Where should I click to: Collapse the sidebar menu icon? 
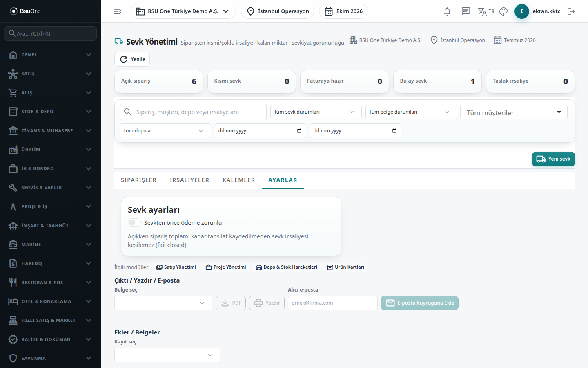tap(118, 11)
